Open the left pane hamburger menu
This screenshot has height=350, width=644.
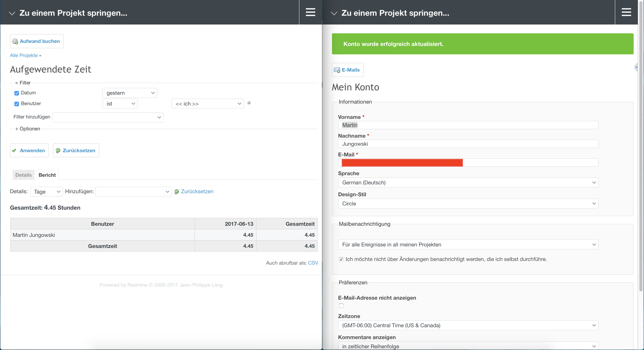pos(310,12)
